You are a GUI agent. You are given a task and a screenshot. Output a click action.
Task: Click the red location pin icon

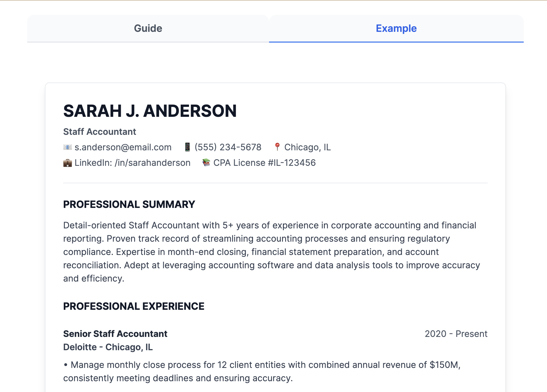coord(277,147)
